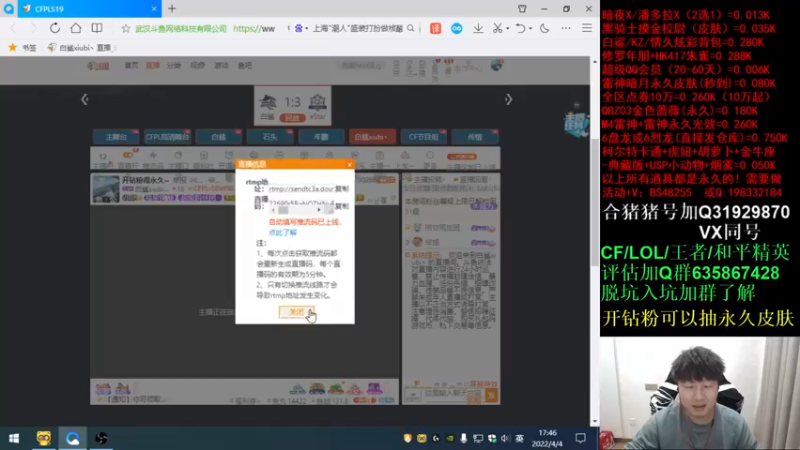Go to browser home page
The height and width of the screenshot is (450, 800).
(x=76, y=28)
